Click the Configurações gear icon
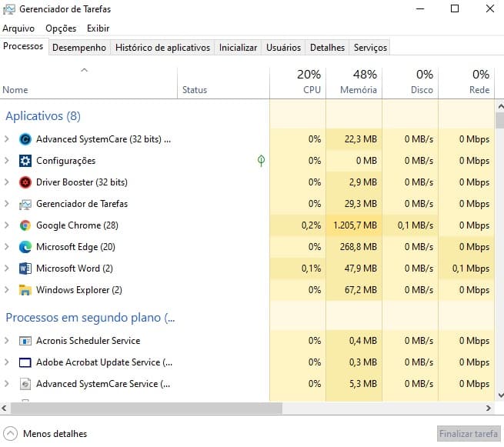 25,161
